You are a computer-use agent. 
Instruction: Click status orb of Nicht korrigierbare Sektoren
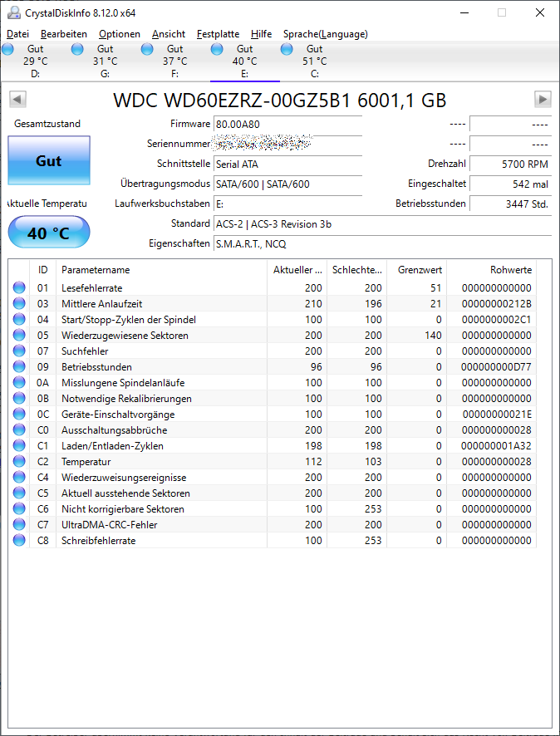pos(19,509)
